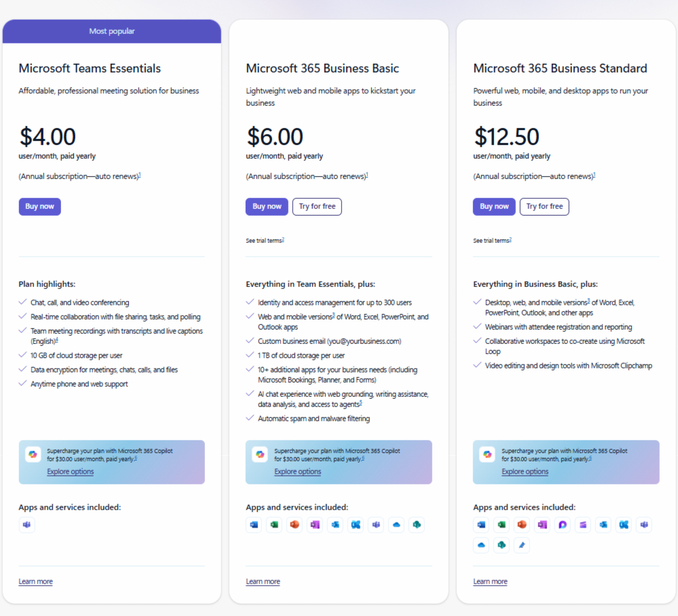The width and height of the screenshot is (678, 616).
Task: Try Business Standard for free
Action: (x=544, y=207)
